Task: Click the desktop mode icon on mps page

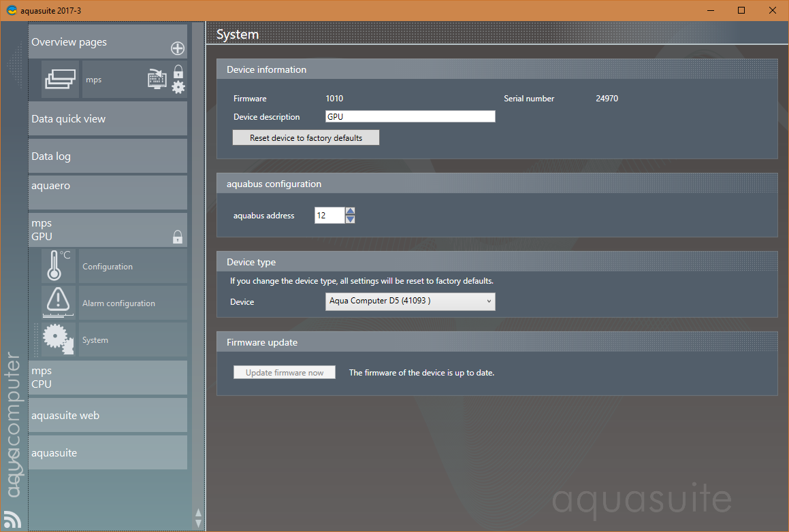Action: 157,79
